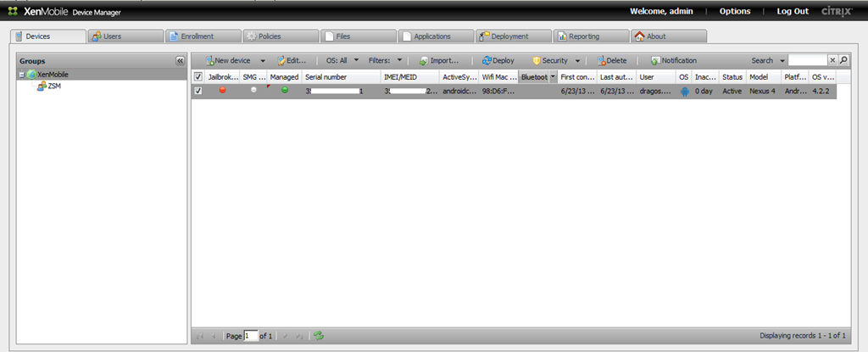
Task: Click the search magnifier icon
Action: click(843, 60)
